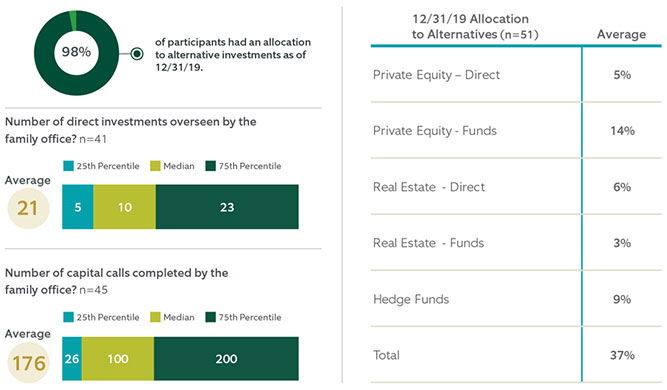Screen dimensions: 667x390
Task: Click the Total 37% value cell
Action: click(x=622, y=355)
